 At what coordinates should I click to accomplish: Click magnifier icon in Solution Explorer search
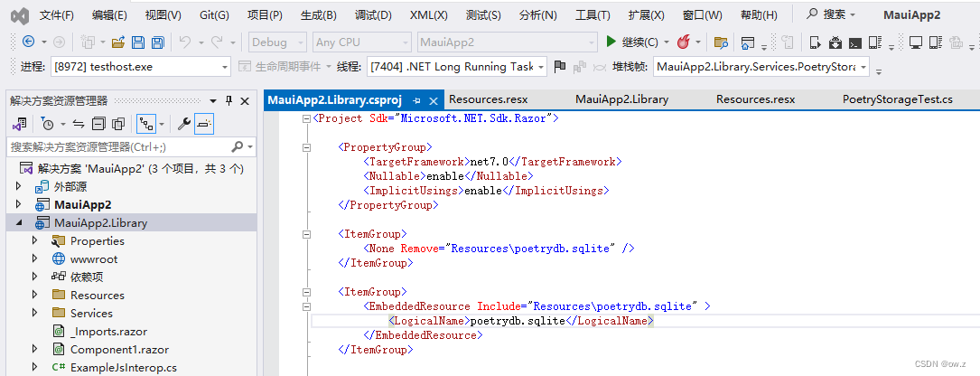click(x=238, y=147)
